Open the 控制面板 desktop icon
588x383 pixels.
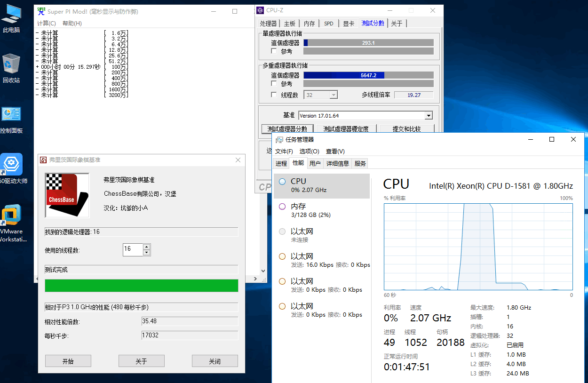pyautogui.click(x=11, y=118)
